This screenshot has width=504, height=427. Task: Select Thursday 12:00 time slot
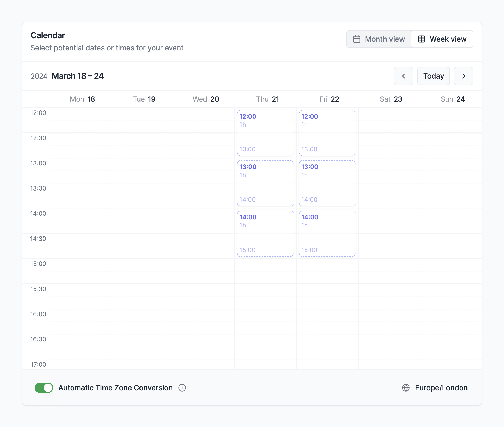click(265, 133)
